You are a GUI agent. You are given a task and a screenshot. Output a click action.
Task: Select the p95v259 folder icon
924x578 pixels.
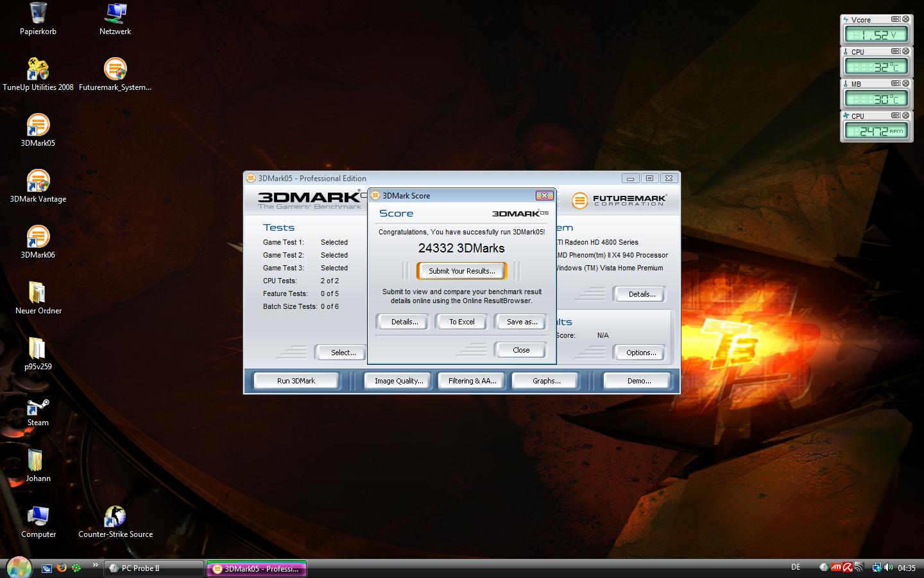click(x=38, y=354)
